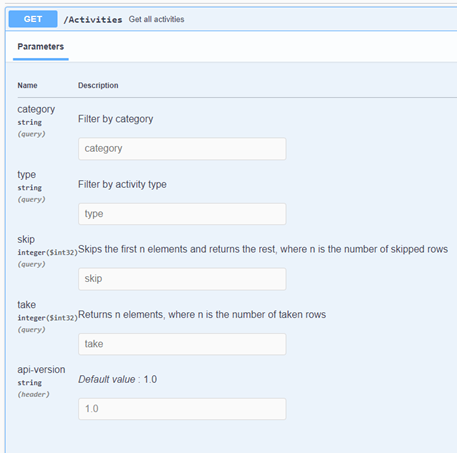
Task: Click the 'Name' column header
Action: (x=27, y=85)
